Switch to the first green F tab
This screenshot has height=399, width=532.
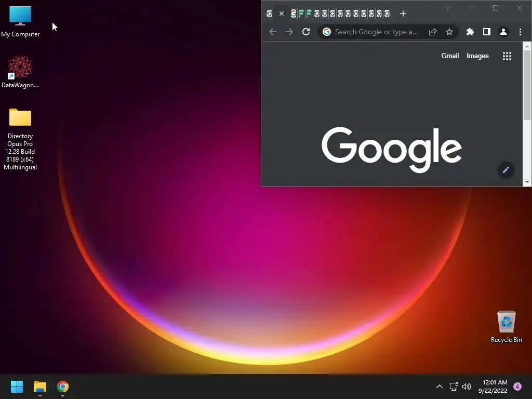click(x=301, y=14)
